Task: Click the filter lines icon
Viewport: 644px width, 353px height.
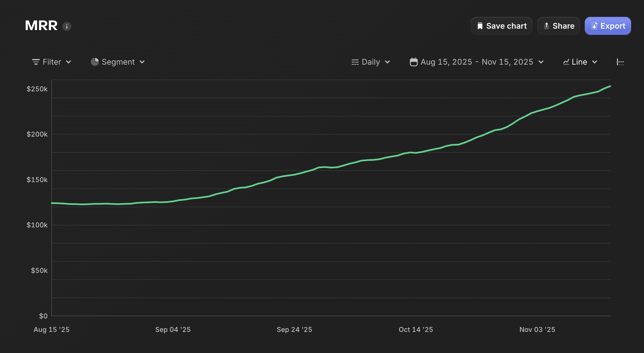Action: 36,62
